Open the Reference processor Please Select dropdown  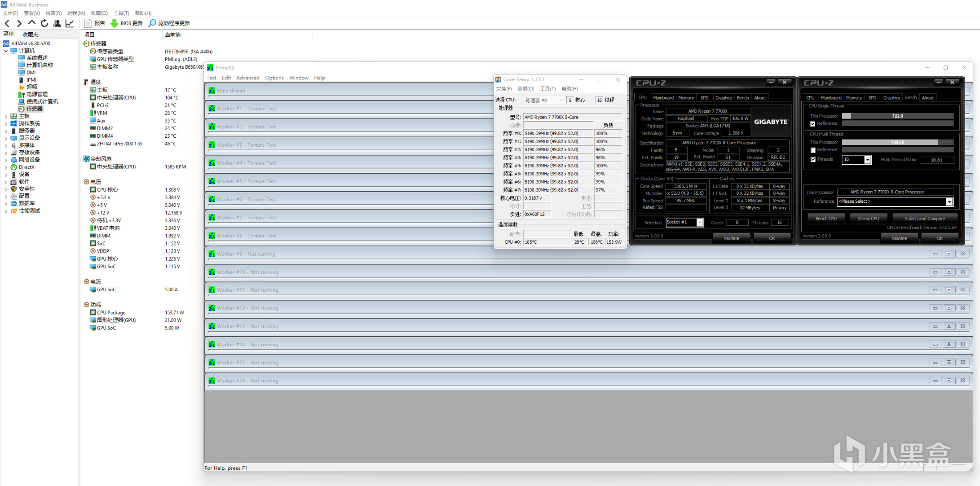click(x=949, y=201)
